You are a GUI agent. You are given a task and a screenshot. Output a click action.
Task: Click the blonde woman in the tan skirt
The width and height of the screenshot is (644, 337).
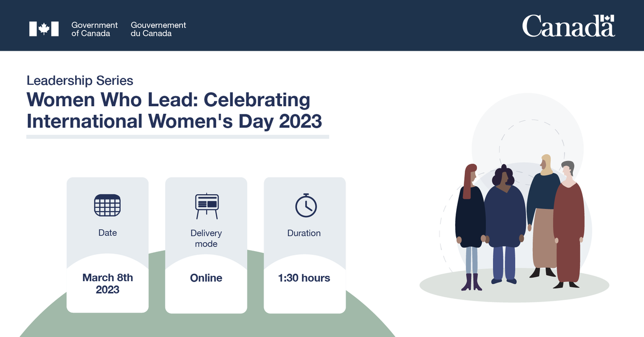(x=543, y=216)
